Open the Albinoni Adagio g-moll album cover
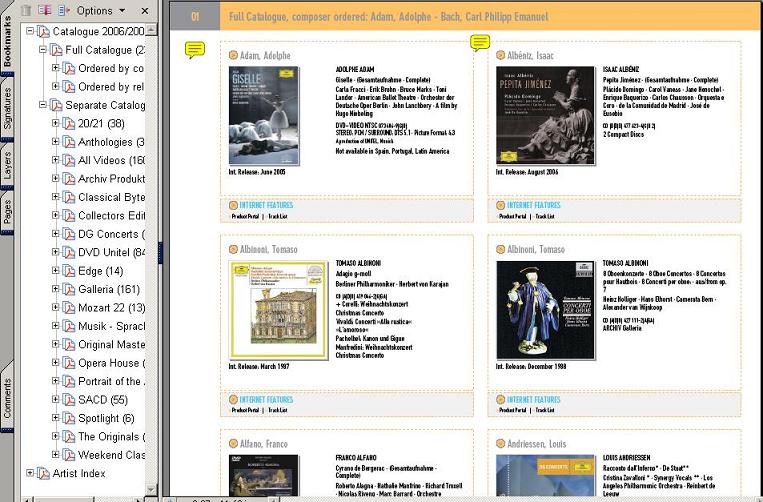This screenshot has width=763, height=502. coord(278,310)
